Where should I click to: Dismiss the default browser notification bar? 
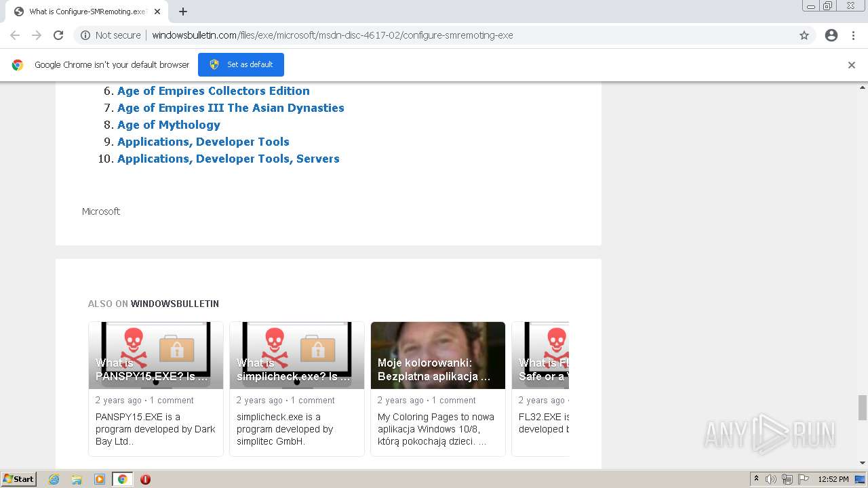[852, 65]
